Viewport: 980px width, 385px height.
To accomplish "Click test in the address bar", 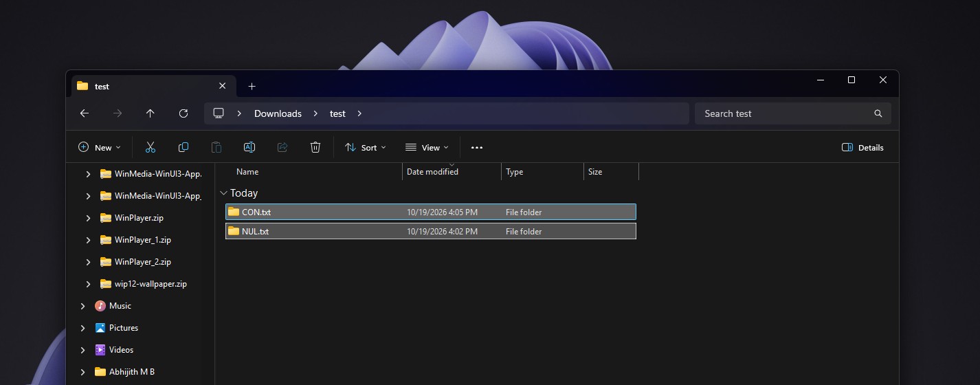I will pyautogui.click(x=337, y=113).
